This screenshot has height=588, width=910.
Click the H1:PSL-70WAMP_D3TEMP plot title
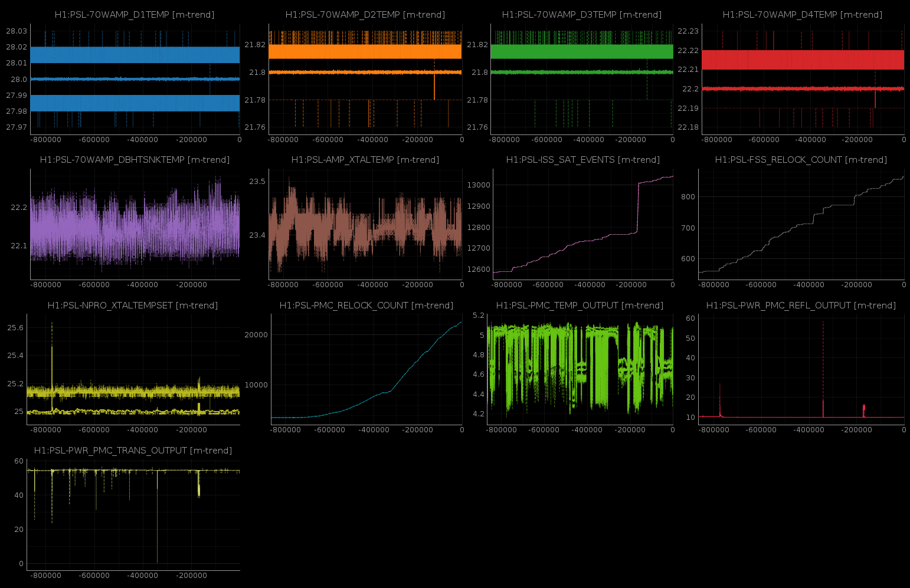click(582, 15)
